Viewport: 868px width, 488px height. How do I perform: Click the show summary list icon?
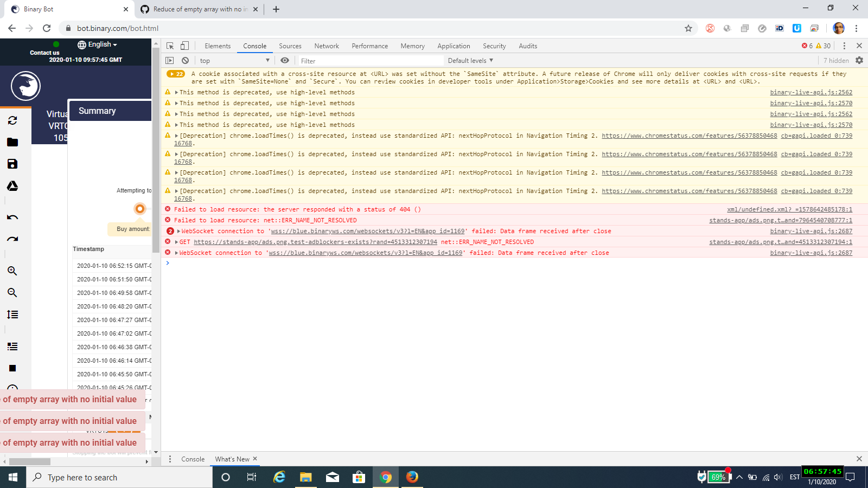(x=12, y=346)
